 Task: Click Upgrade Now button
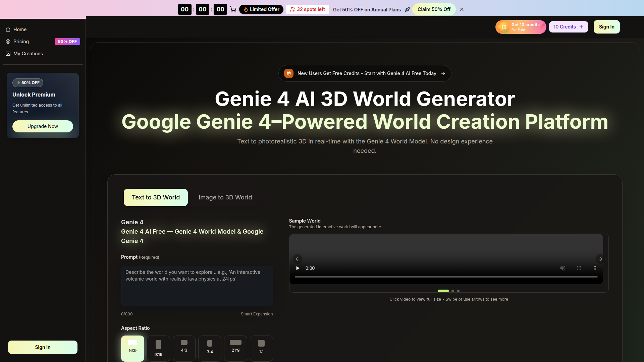pos(43,126)
